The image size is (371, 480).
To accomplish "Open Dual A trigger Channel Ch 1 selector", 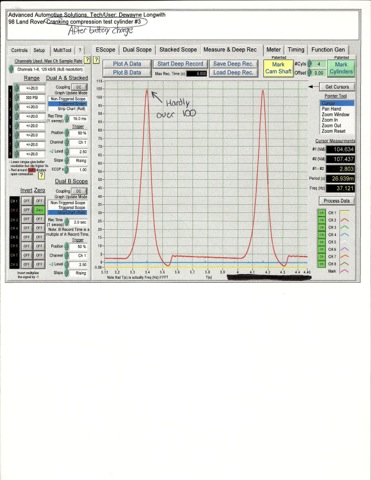I will [79, 142].
